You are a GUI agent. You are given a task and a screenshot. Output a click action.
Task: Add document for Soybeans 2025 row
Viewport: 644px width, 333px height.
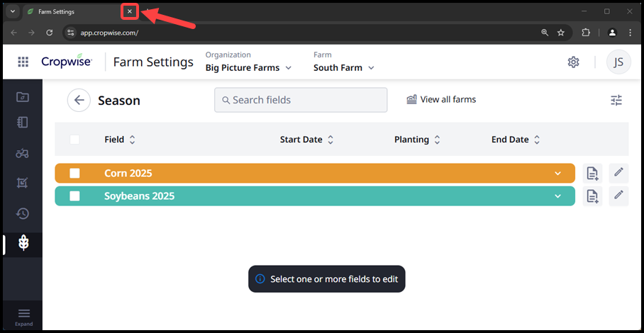[592, 196]
